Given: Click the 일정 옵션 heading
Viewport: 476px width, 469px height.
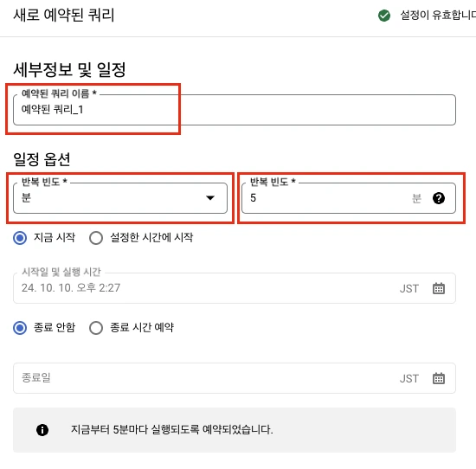Looking at the screenshot, I should (x=42, y=159).
